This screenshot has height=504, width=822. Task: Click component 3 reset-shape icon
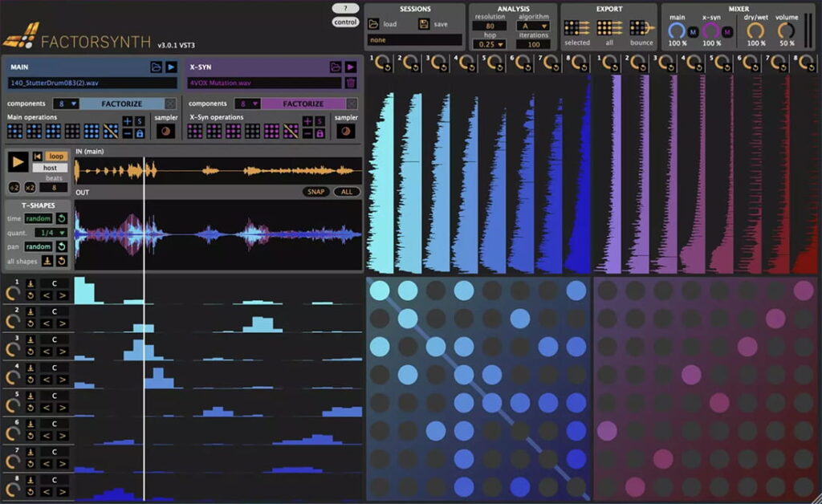click(31, 352)
